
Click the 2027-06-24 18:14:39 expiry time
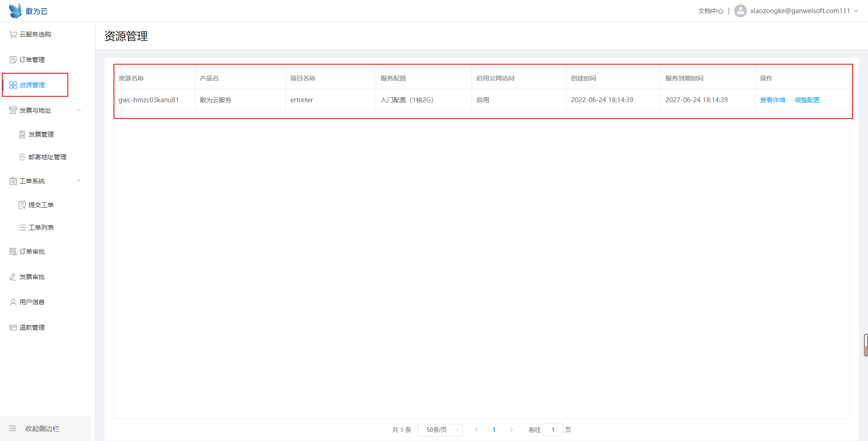point(697,100)
